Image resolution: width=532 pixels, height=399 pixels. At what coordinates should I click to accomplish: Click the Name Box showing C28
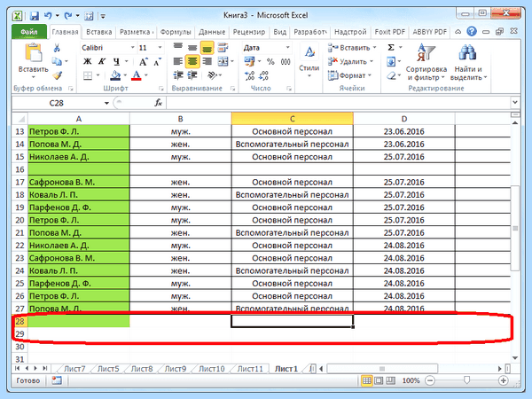pyautogui.click(x=57, y=103)
